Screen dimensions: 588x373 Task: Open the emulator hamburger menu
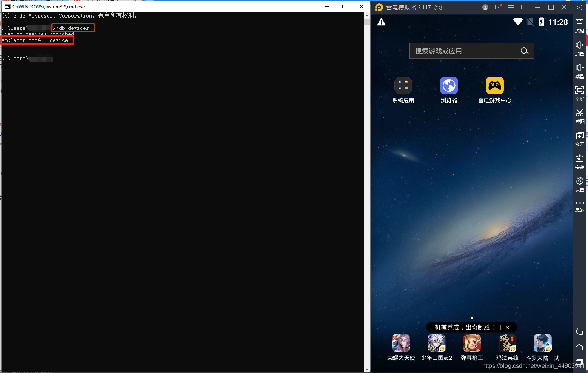tap(511, 7)
